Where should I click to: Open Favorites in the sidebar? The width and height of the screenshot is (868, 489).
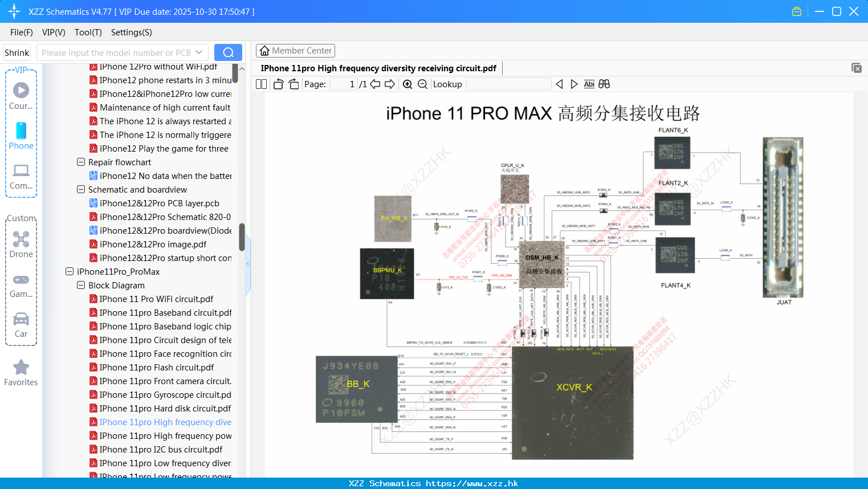[21, 373]
